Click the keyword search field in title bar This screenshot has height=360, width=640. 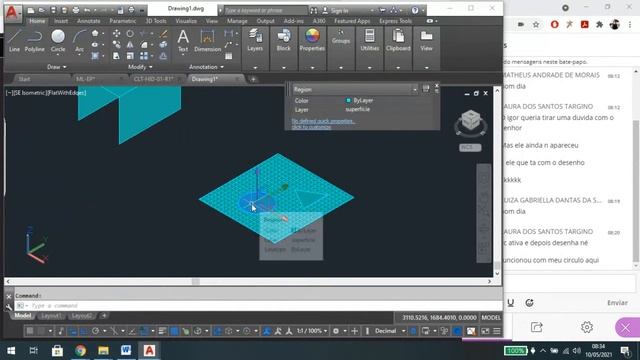(x=265, y=10)
